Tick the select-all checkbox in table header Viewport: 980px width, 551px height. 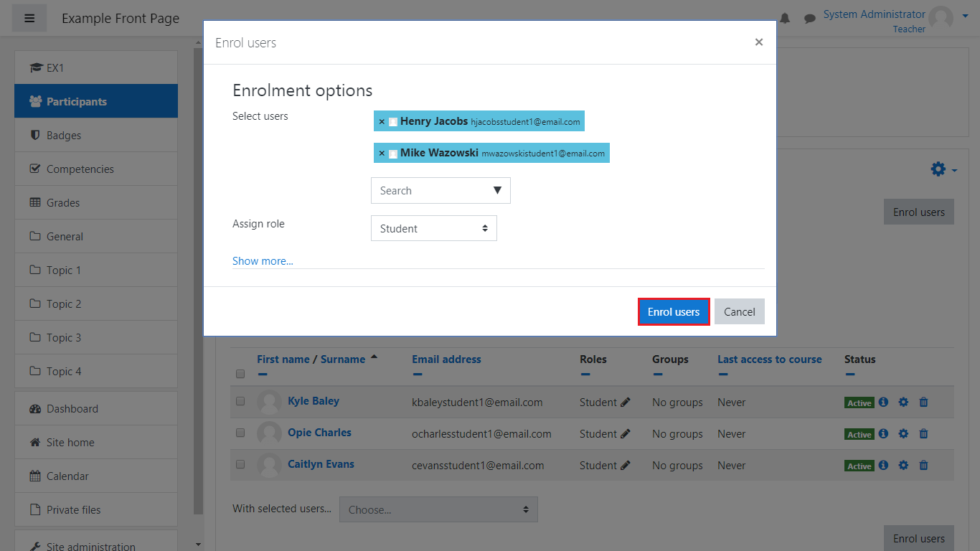click(x=240, y=374)
